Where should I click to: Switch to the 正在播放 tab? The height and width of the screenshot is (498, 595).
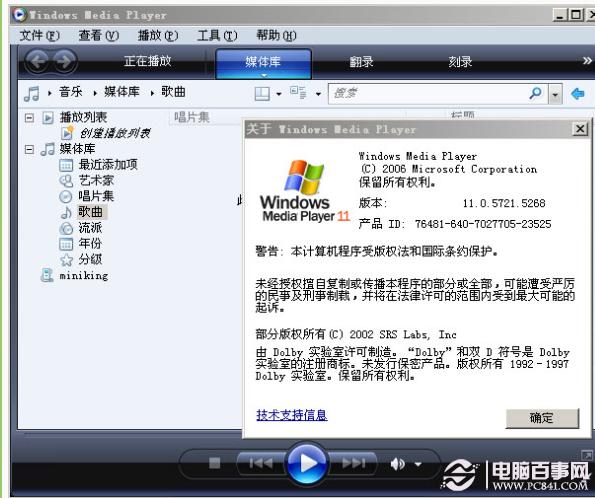148,61
